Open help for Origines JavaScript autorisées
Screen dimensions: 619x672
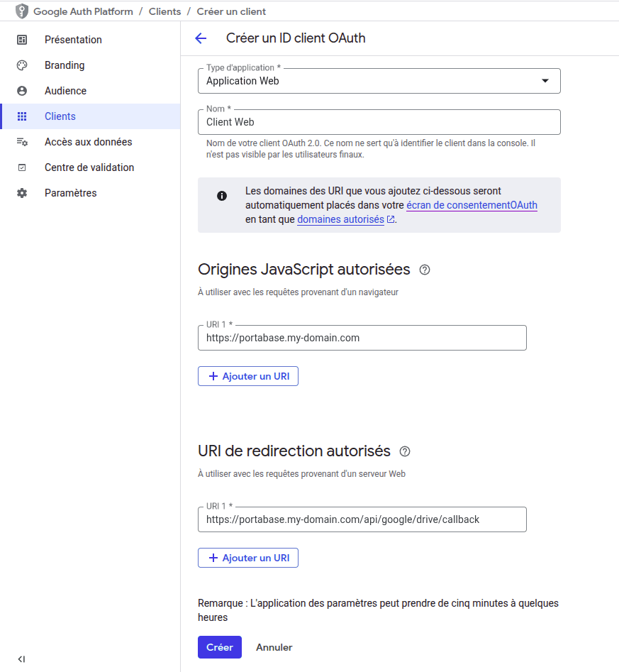click(x=424, y=269)
